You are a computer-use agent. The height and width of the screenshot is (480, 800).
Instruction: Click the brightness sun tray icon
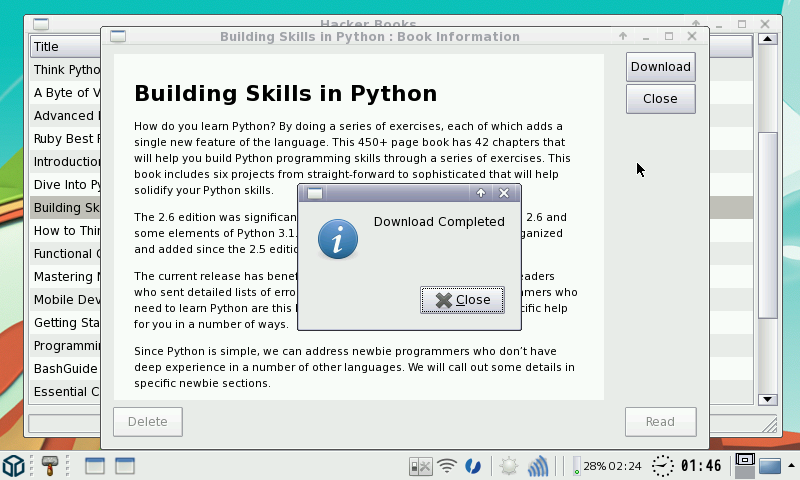pyautogui.click(x=508, y=466)
